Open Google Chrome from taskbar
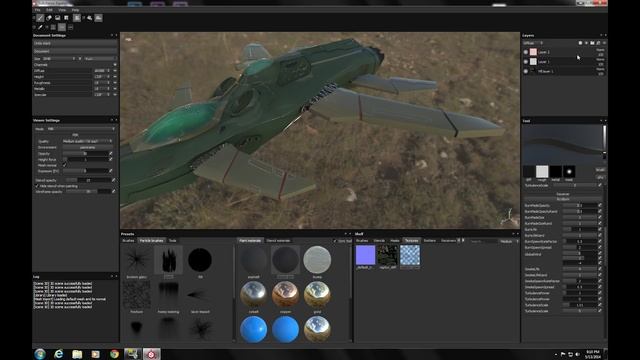 [x=114, y=354]
